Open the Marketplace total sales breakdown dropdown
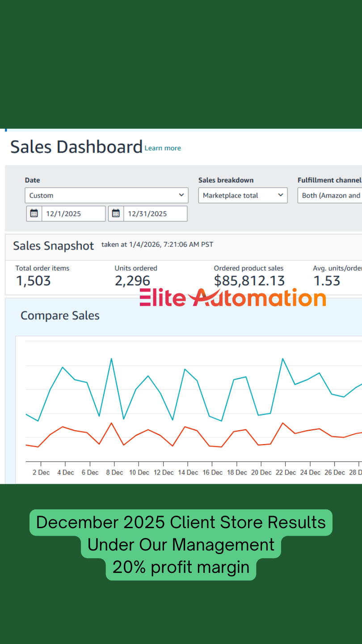The image size is (362, 644). pos(243,195)
